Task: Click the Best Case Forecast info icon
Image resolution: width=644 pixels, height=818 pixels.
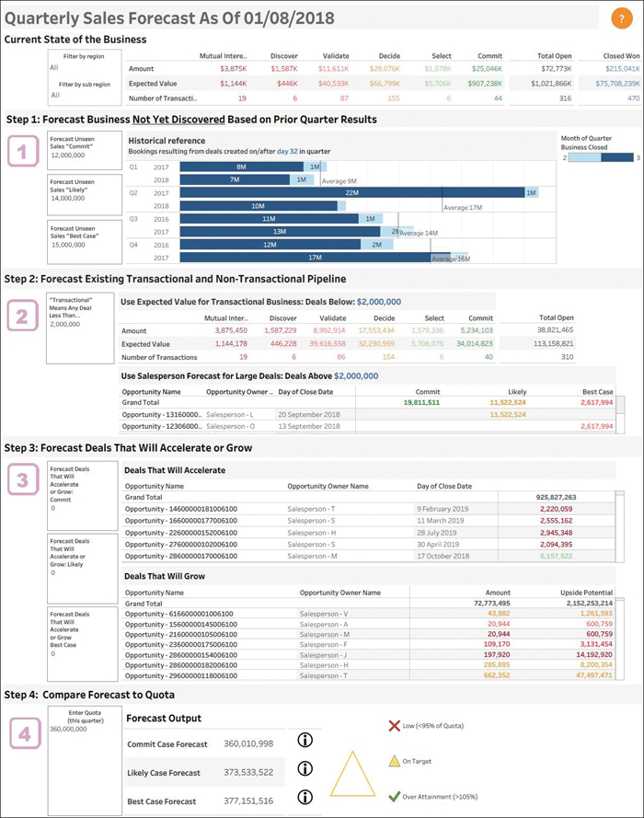Action: coord(305,797)
